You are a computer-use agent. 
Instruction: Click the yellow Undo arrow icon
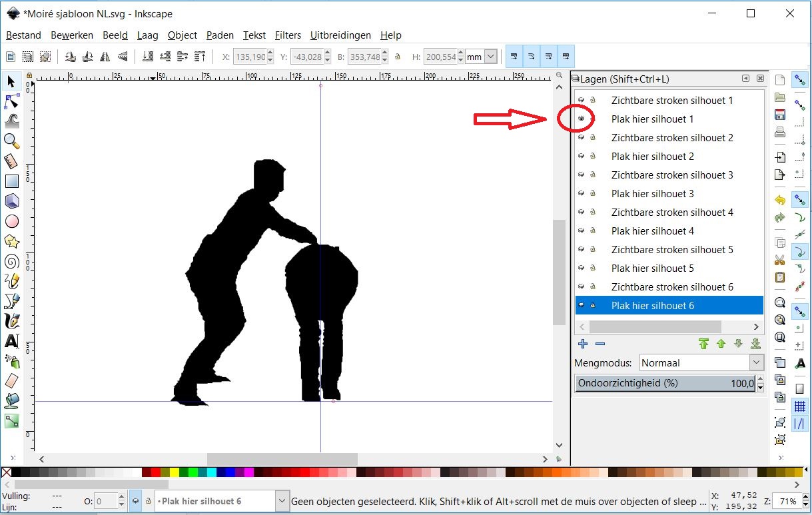point(780,200)
